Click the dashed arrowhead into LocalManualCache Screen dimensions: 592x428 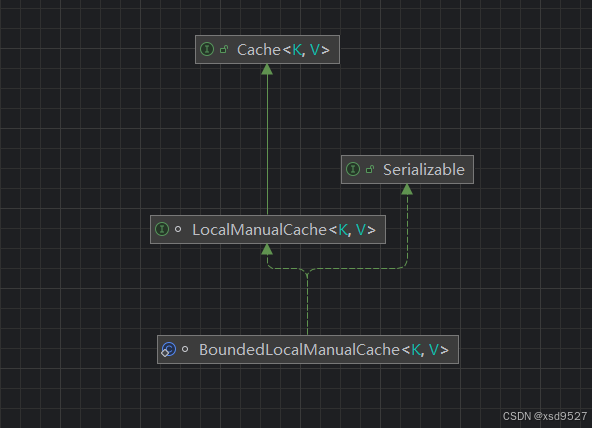click(x=267, y=249)
